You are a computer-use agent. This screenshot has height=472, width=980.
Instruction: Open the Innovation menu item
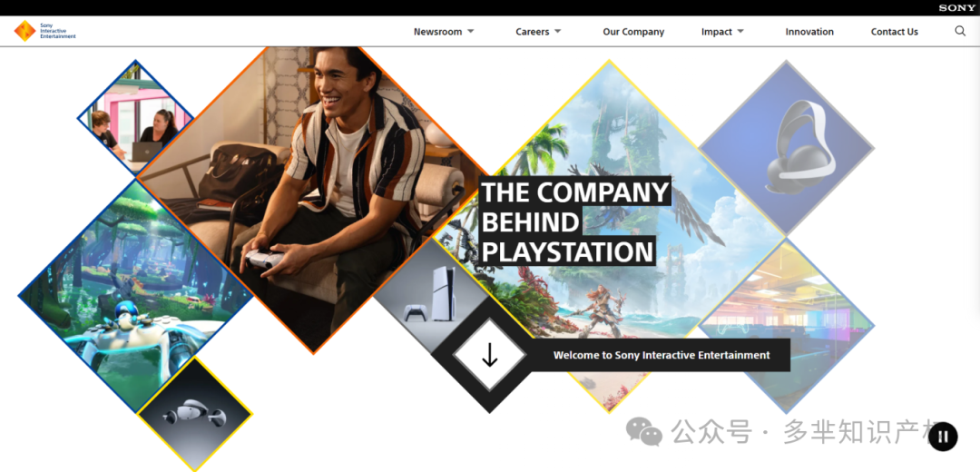(809, 32)
